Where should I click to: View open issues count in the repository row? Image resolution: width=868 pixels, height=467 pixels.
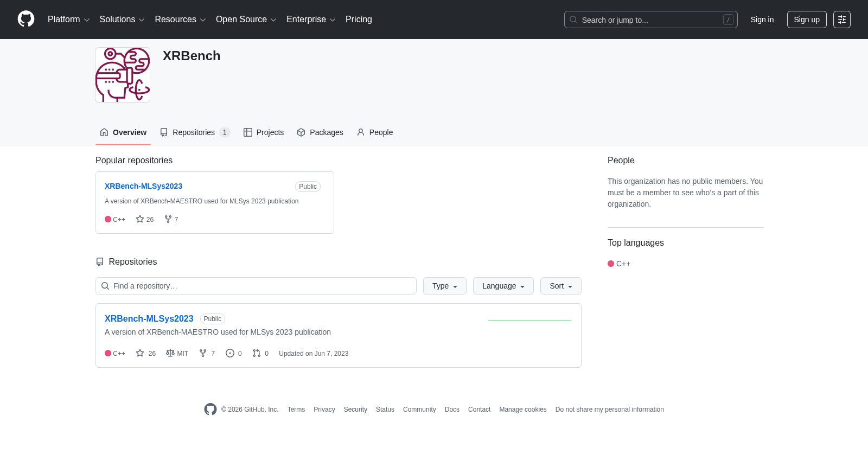(234, 353)
